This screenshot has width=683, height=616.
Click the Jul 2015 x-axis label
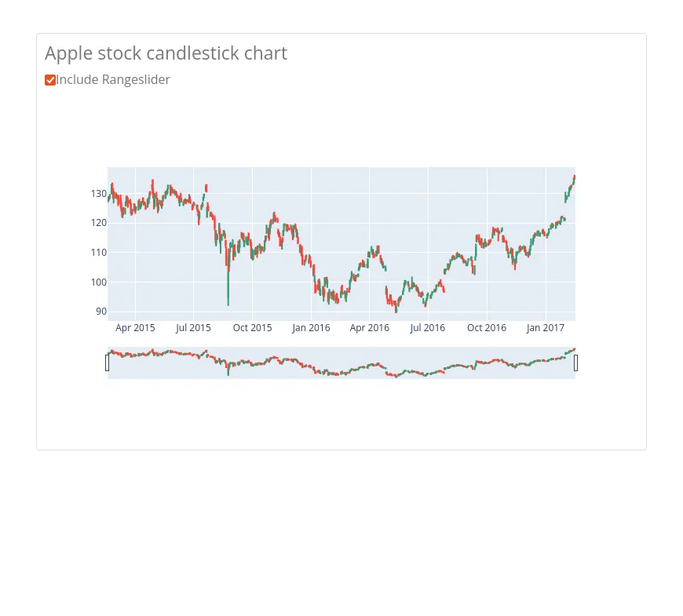click(193, 328)
